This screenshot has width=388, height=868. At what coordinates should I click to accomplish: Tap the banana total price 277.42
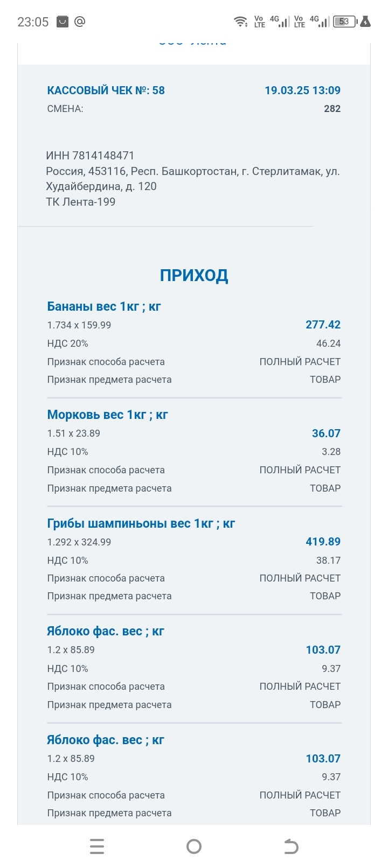(x=323, y=325)
